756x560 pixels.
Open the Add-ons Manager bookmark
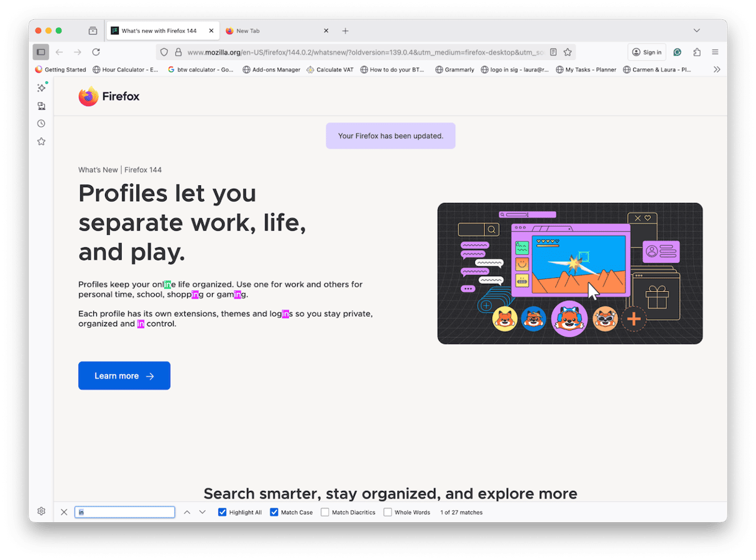[x=271, y=70]
